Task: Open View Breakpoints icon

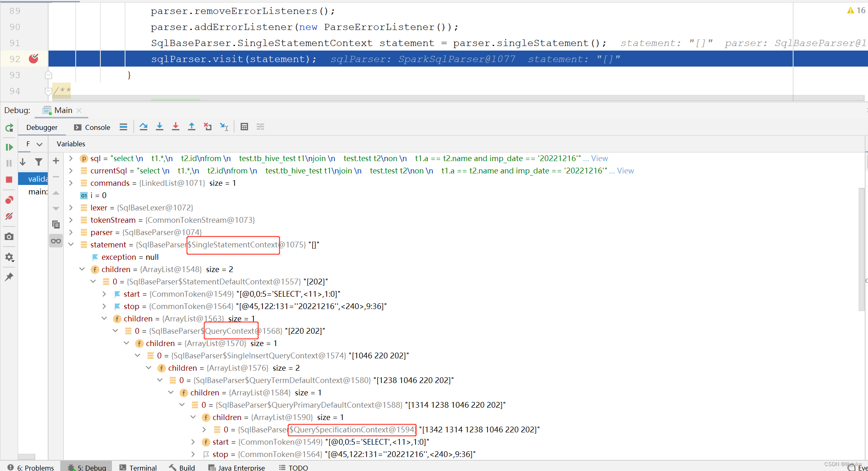Action: tap(9, 200)
